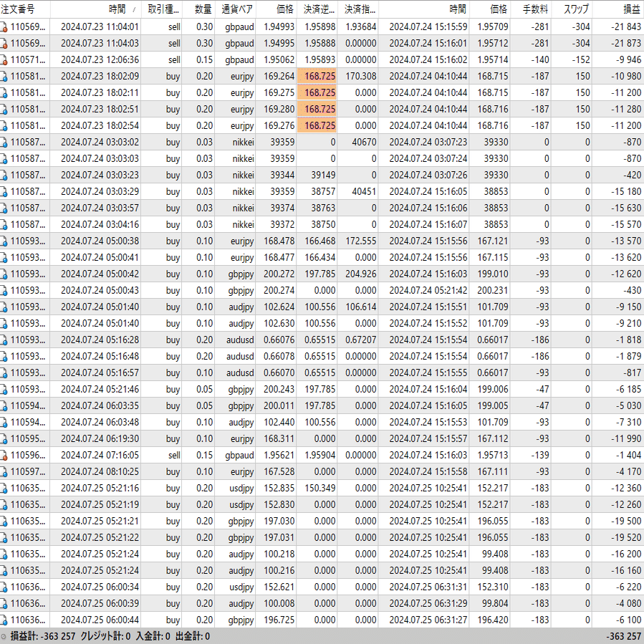Select close time 2024.07.25 06:31:29
Screen dimensions: 644x644
pos(428,604)
